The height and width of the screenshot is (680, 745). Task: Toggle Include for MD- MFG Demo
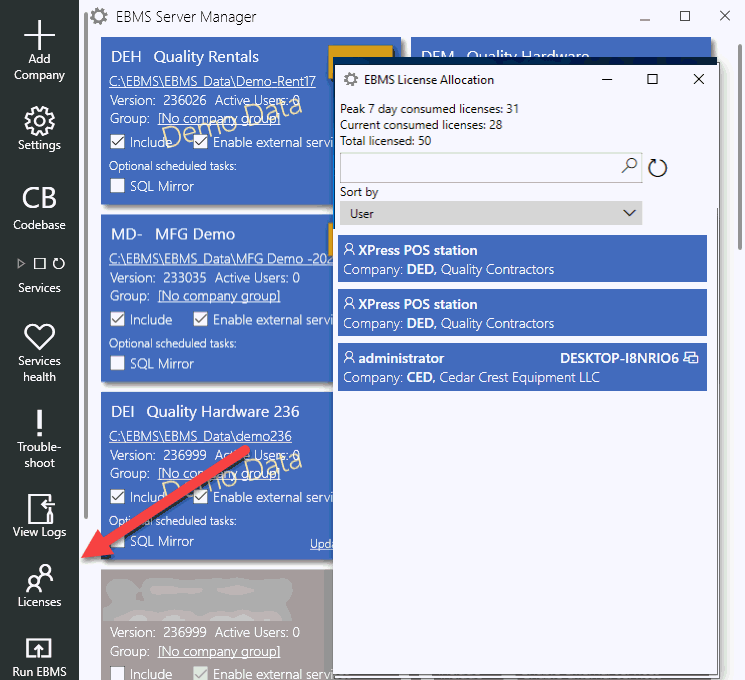tap(117, 319)
